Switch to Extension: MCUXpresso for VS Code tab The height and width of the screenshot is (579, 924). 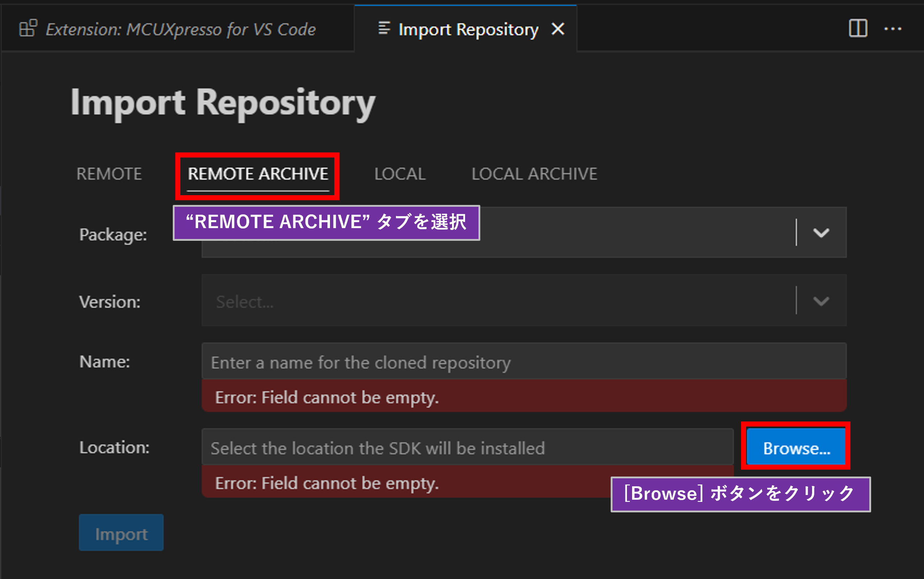(181, 29)
